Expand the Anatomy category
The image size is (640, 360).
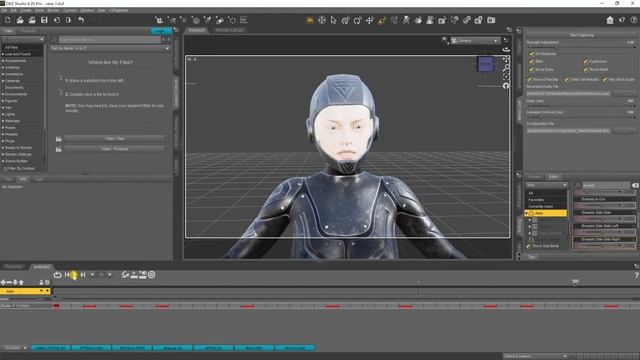(3, 67)
